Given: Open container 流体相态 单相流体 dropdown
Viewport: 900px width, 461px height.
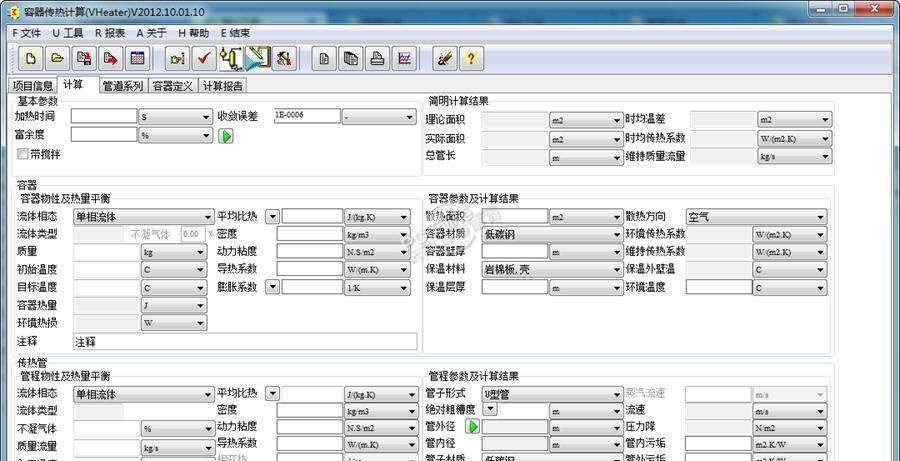Looking at the screenshot, I should tap(143, 217).
